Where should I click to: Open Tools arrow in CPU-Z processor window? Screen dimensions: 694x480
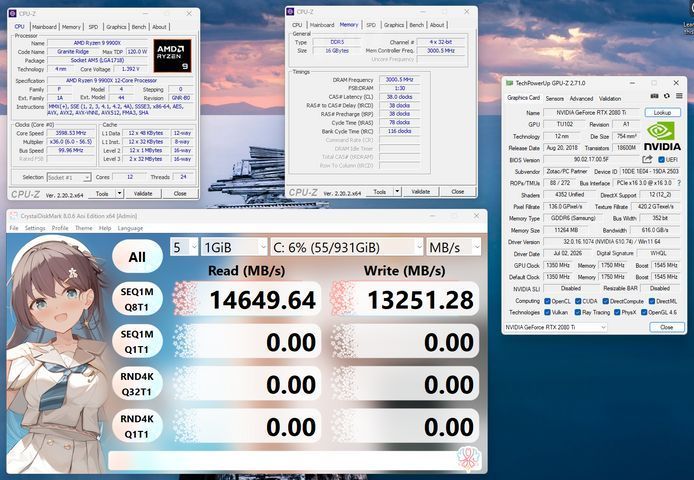(120, 194)
